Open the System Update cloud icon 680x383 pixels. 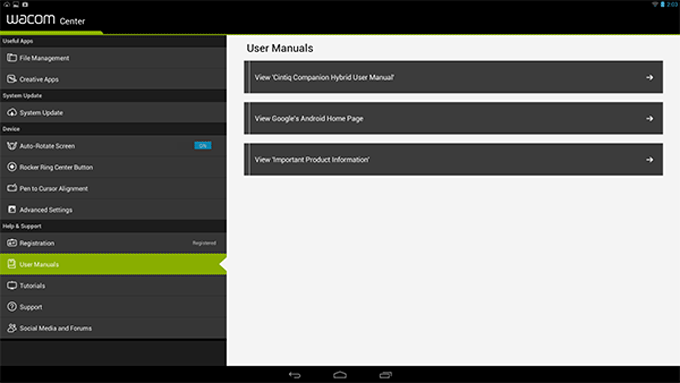coord(12,112)
